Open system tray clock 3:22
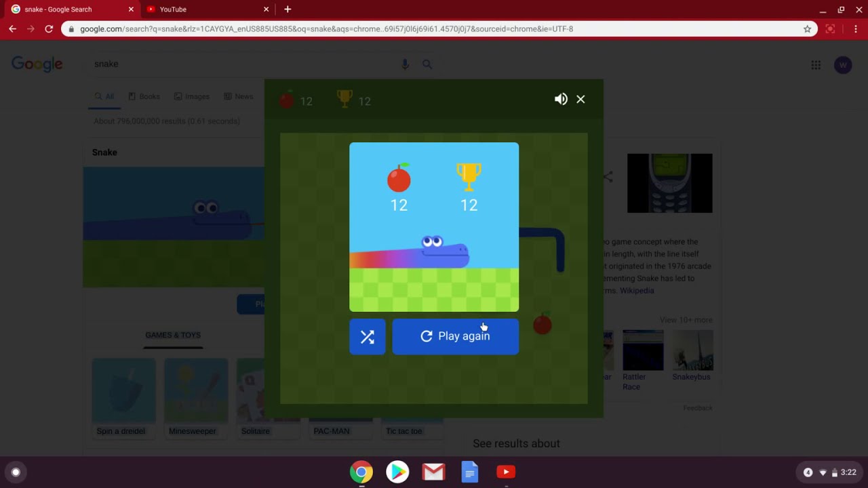Viewport: 868px width, 488px height. (x=848, y=472)
